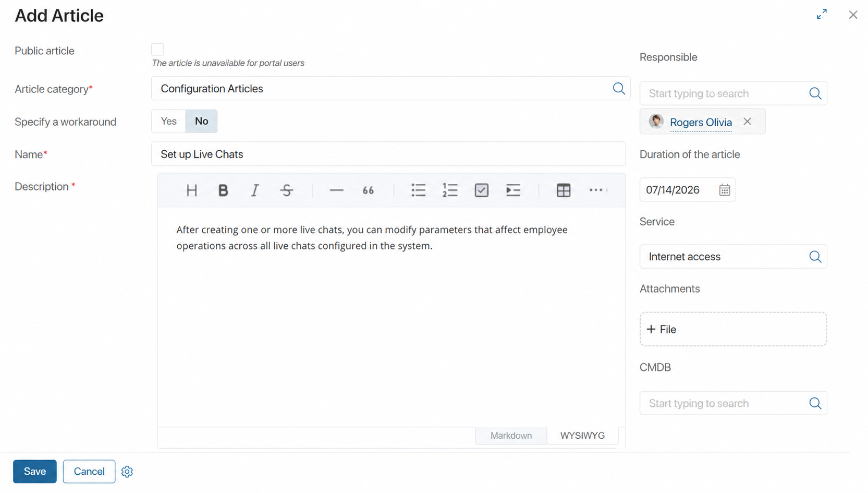868x493 pixels.
Task: Cancel adding the article
Action: click(89, 472)
